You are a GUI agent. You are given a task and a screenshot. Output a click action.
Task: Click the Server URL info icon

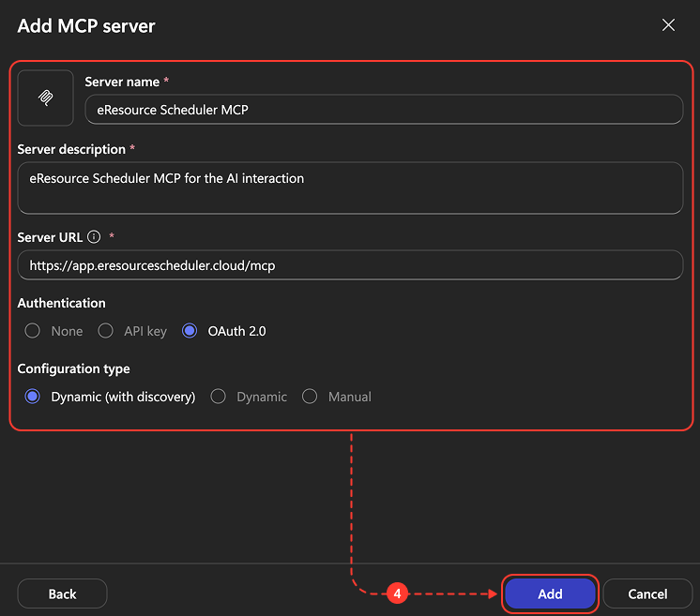[x=94, y=237]
